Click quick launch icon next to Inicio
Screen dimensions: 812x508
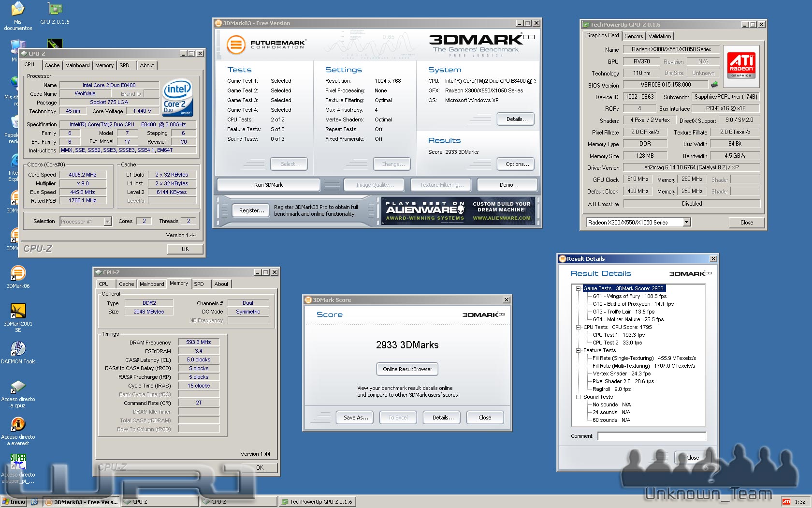[x=34, y=502]
